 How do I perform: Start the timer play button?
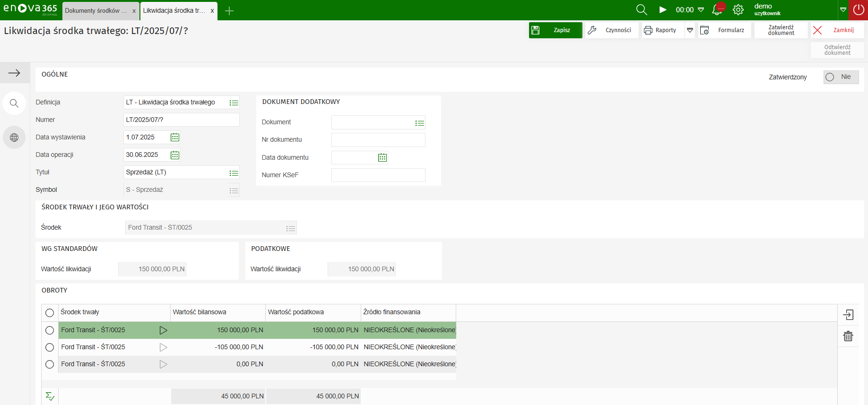[x=663, y=10]
